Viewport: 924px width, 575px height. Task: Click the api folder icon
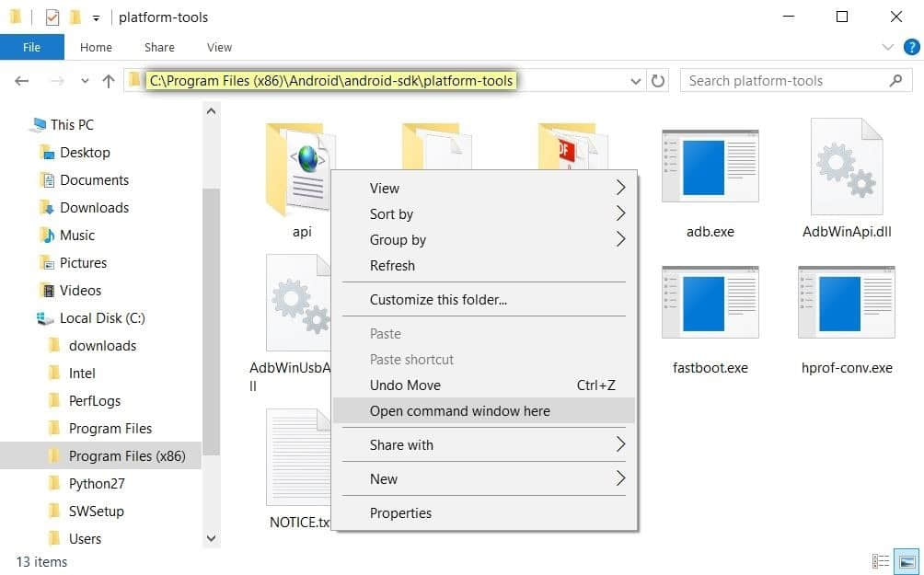point(300,167)
